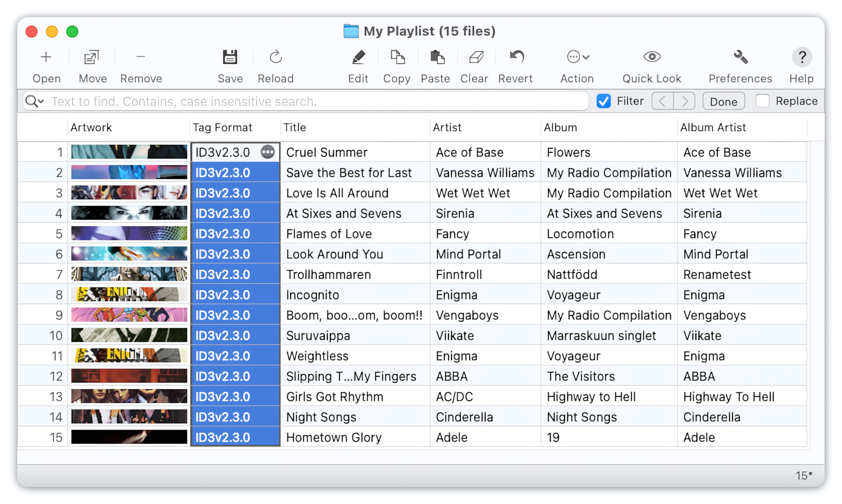Click the Edit pencil icon

pyautogui.click(x=358, y=57)
